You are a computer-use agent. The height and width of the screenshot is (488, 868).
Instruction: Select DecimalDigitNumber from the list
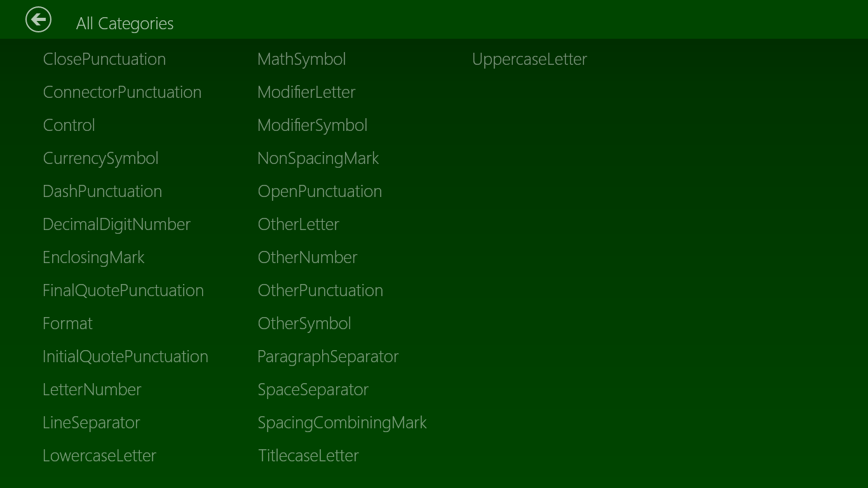[116, 224]
